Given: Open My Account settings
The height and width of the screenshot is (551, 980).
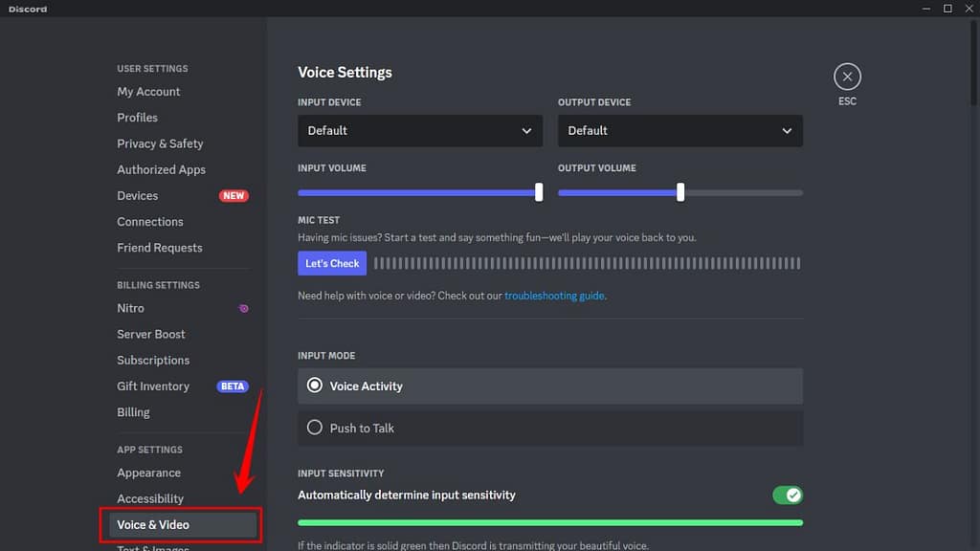Looking at the screenshot, I should [148, 91].
